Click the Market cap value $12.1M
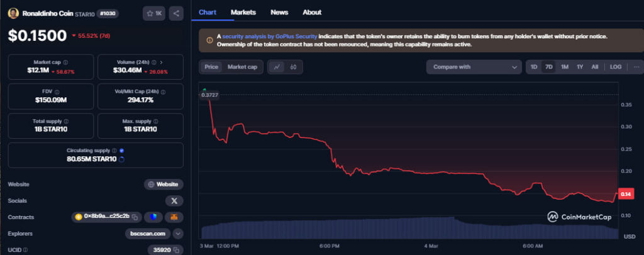 click(x=38, y=71)
